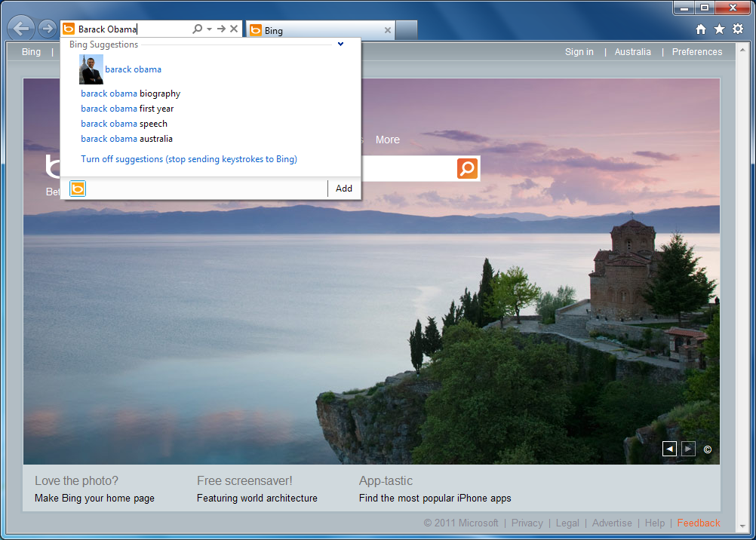Screen dimensions: 756x540
Task: Click the address bar search magnifier icon
Action: 197,29
